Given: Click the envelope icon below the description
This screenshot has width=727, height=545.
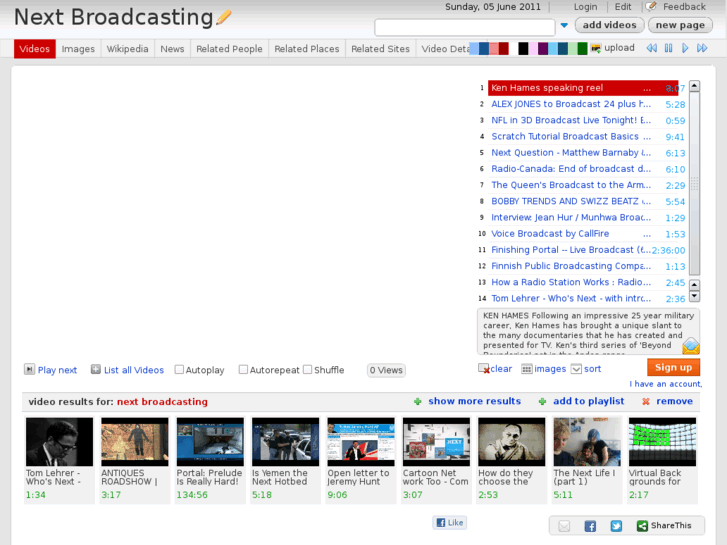Looking at the screenshot, I should point(690,346).
